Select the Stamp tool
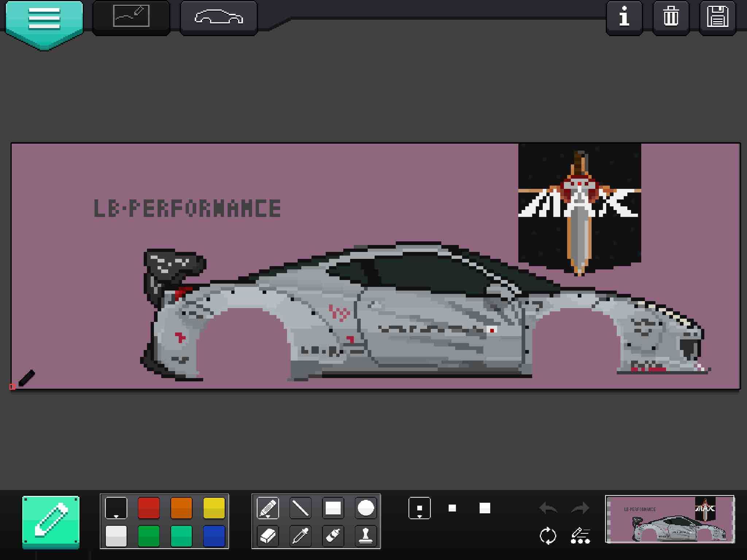Viewport: 747px width, 560px height. [365, 536]
